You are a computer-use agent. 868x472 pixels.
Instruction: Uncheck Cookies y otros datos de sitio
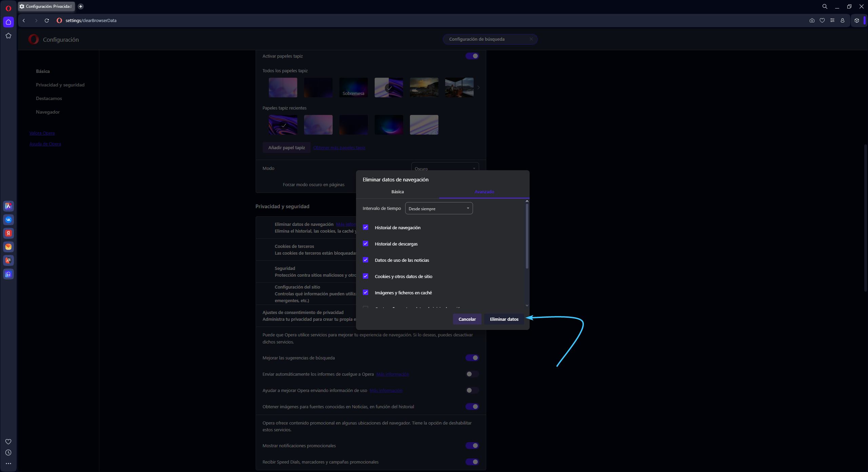point(366,276)
